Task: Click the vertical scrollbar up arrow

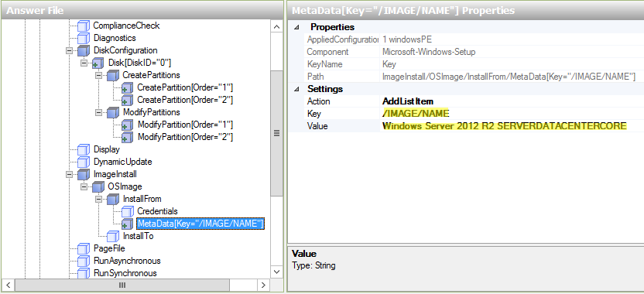Action: (276, 27)
